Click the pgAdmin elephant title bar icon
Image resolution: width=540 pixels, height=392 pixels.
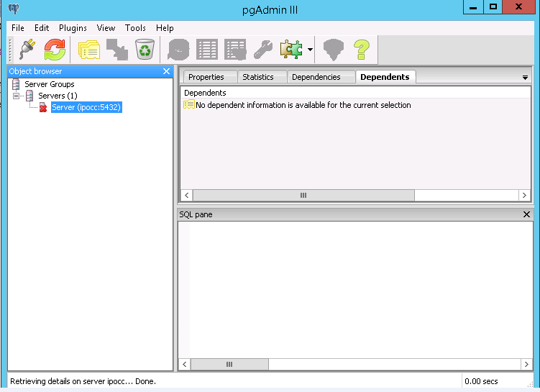pos(14,9)
